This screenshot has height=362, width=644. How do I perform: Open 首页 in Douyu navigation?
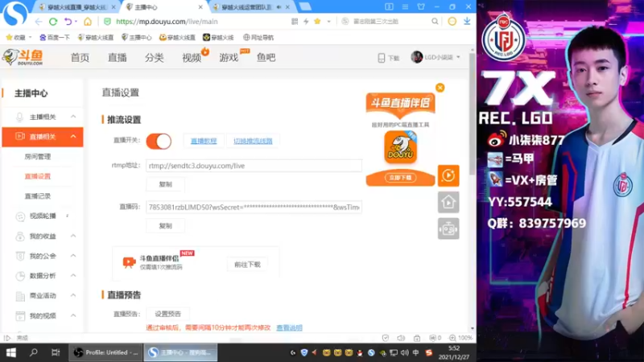80,57
